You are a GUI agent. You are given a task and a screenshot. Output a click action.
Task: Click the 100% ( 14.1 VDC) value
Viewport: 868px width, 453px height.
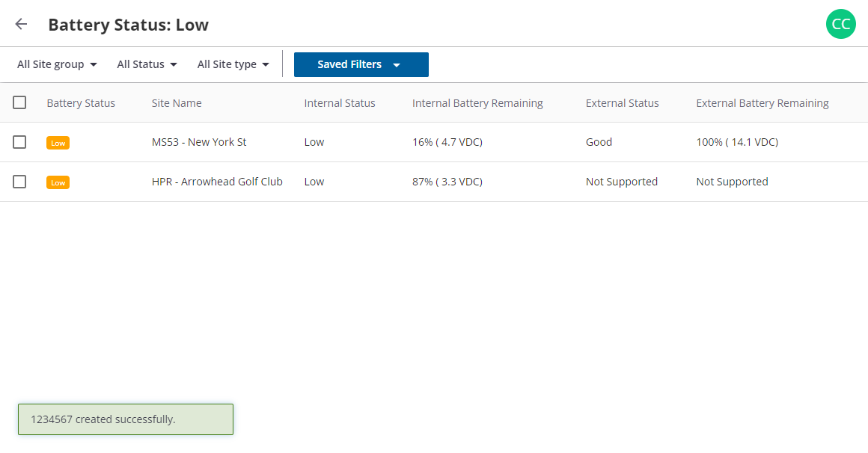click(x=737, y=142)
